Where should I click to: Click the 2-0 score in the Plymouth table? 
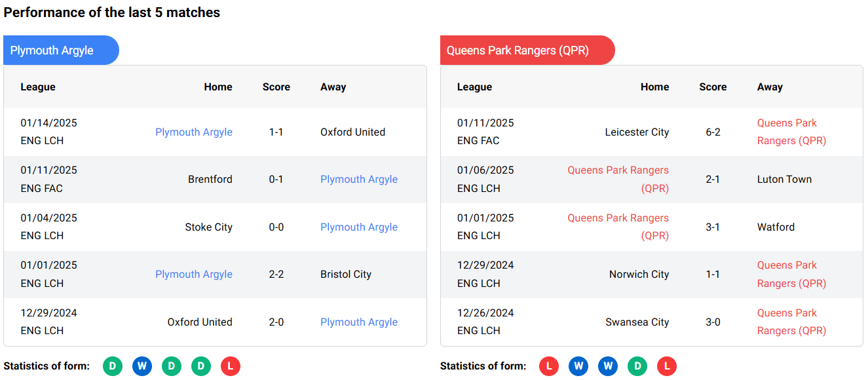[276, 322]
